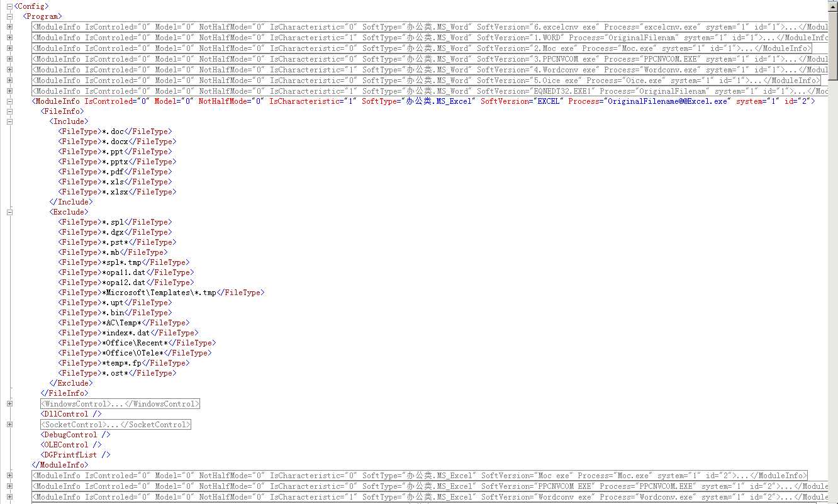Select the *.upt FileType line
The width and height of the screenshot is (838, 504).
click(115, 303)
